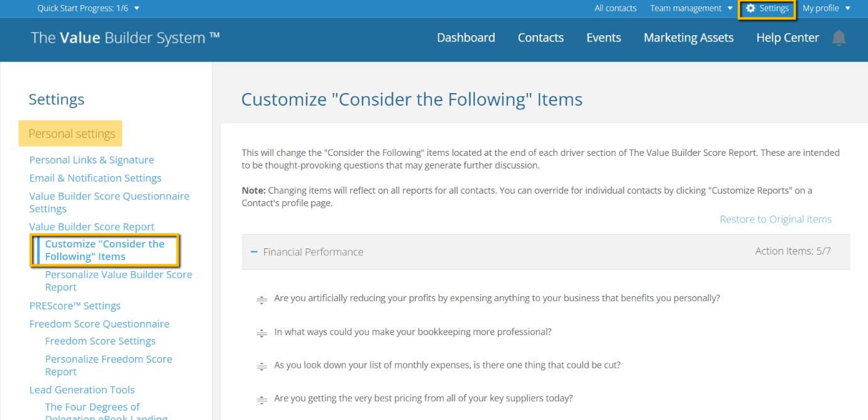
Task: Open Personal Links & Signature settings
Action: point(91,160)
